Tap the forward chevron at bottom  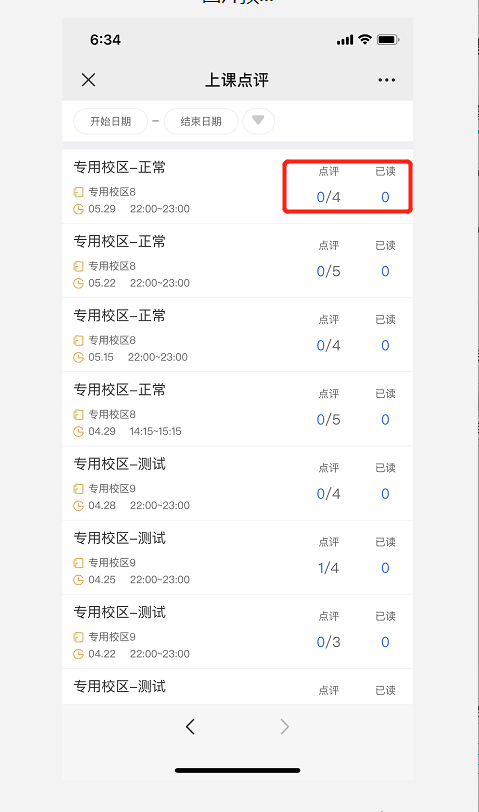pos(284,727)
